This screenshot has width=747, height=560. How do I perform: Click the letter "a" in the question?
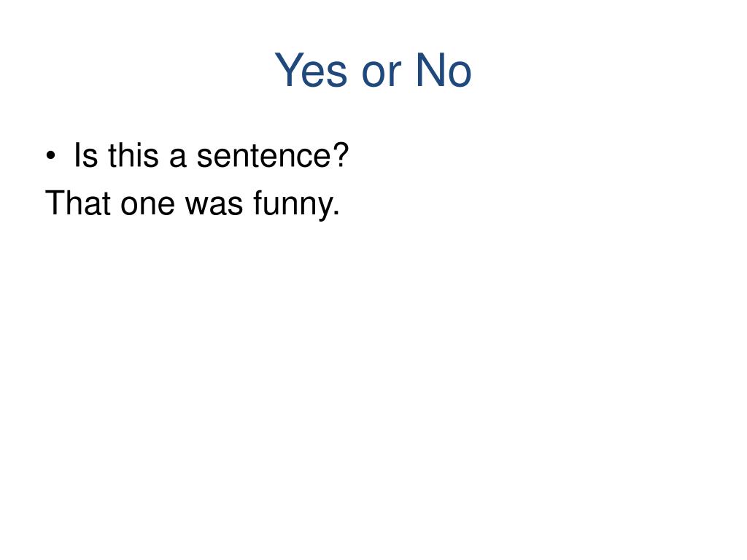177,159
